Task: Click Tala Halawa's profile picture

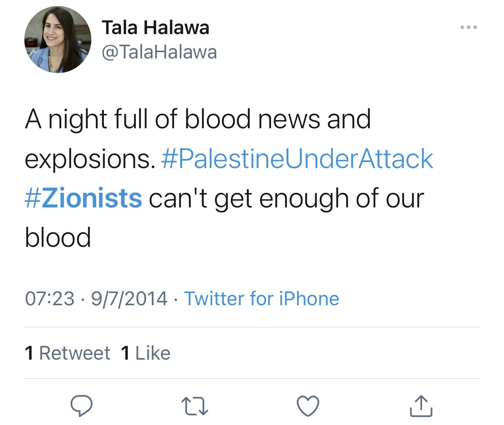Action: [58, 40]
